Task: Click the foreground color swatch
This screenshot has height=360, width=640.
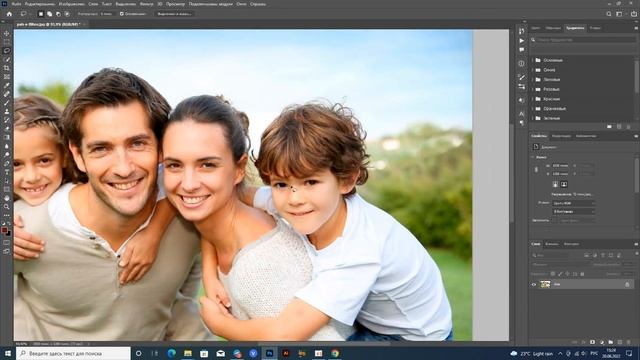Action: pos(4,230)
